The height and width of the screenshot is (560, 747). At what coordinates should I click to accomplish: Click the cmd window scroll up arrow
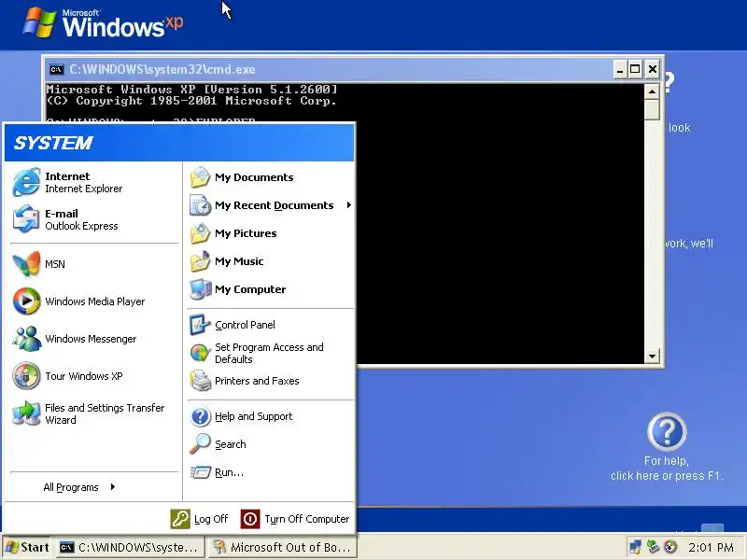coord(652,91)
